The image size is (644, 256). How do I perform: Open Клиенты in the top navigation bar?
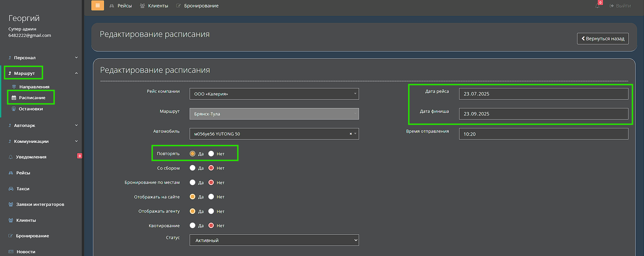coord(154,6)
